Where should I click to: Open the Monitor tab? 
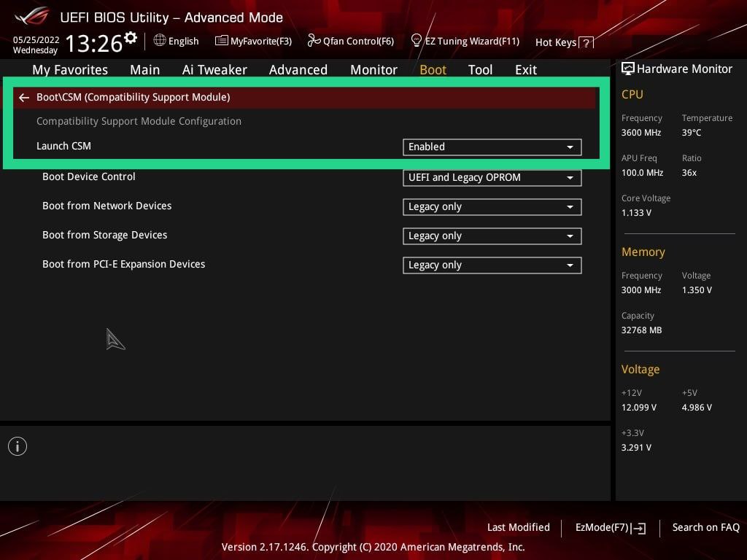[x=373, y=70]
